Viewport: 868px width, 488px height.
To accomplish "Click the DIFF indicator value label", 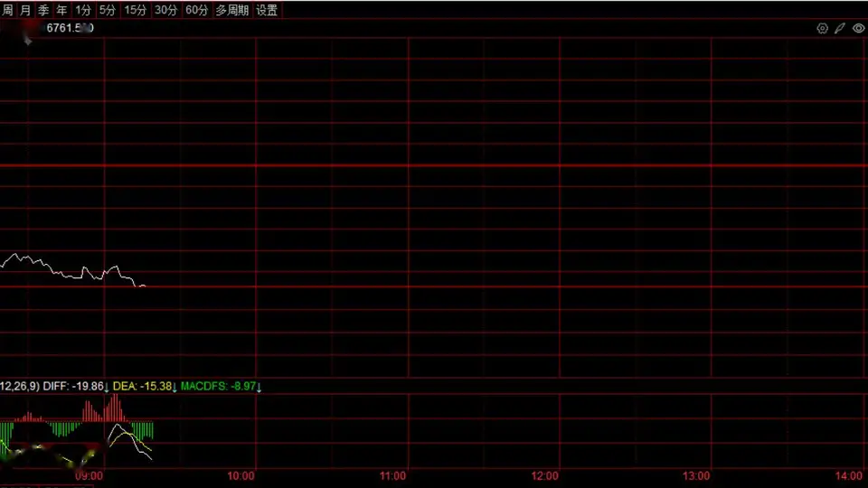I will tap(75, 386).
